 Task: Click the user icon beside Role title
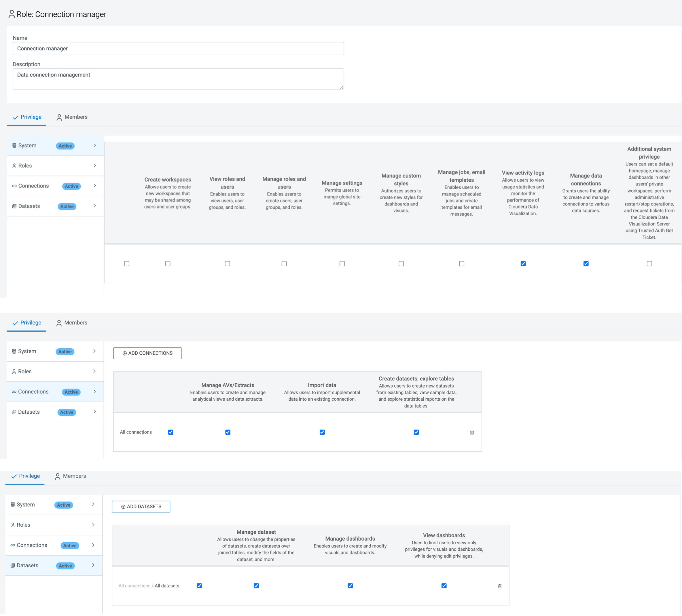[x=12, y=14]
